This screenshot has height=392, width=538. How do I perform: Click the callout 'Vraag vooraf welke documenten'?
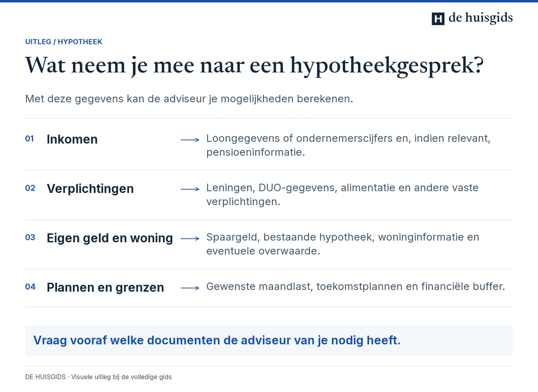(x=269, y=340)
